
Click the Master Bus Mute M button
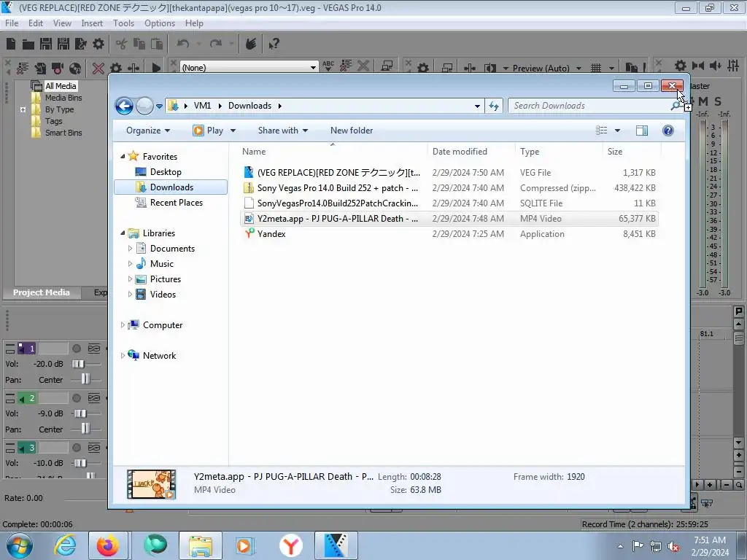tap(703, 101)
